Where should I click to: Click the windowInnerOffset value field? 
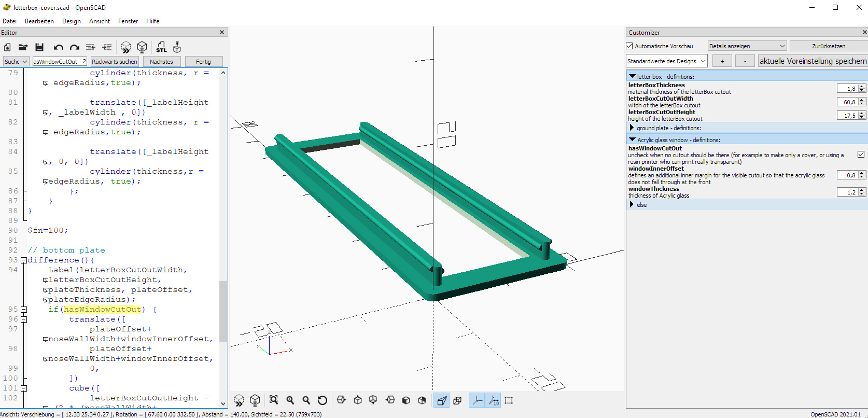[x=847, y=175]
